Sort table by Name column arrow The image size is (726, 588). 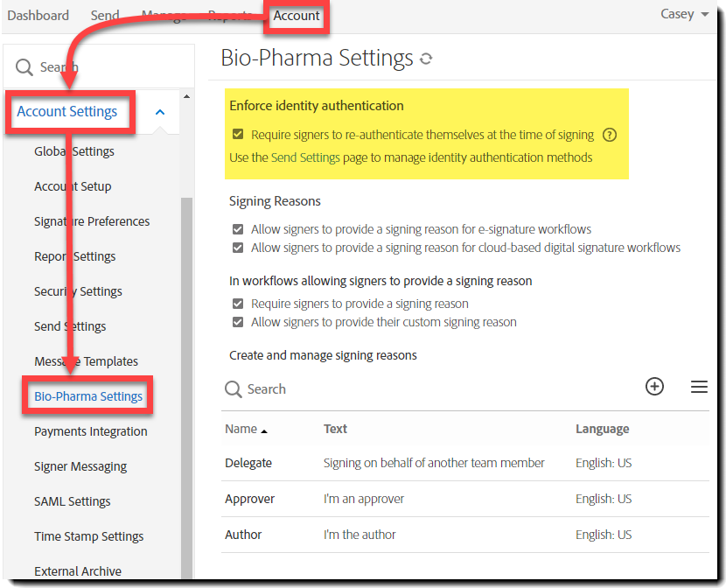tap(264, 431)
